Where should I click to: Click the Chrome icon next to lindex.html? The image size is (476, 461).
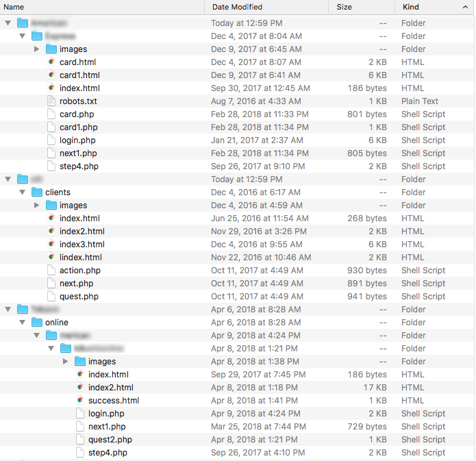(51, 258)
